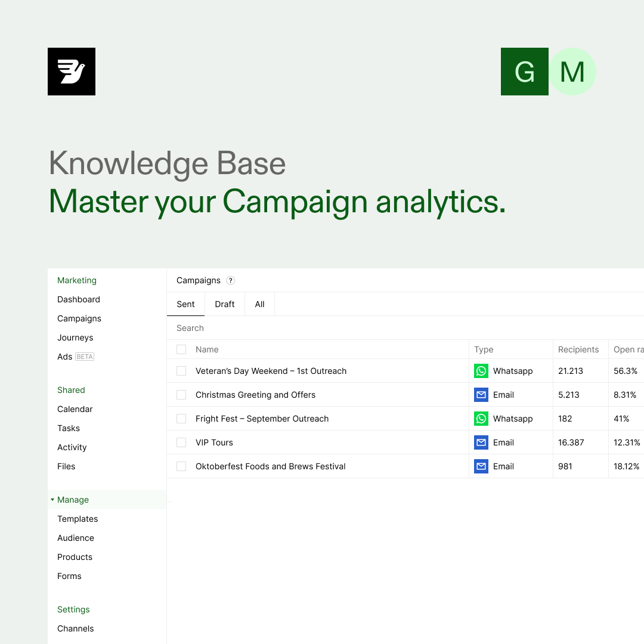This screenshot has height=644, width=644.
Task: Open Channels under Settings
Action: coord(75,628)
